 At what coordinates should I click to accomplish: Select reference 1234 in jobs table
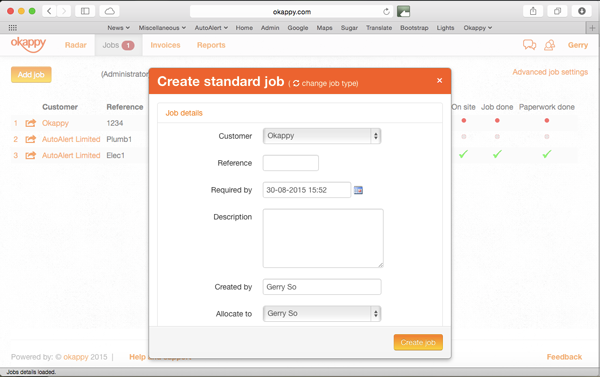pos(115,123)
